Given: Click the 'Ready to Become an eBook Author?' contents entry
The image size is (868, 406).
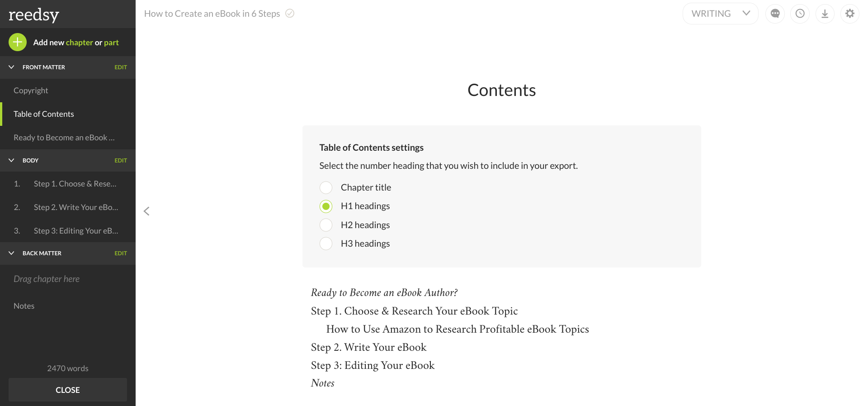Looking at the screenshot, I should coord(384,293).
